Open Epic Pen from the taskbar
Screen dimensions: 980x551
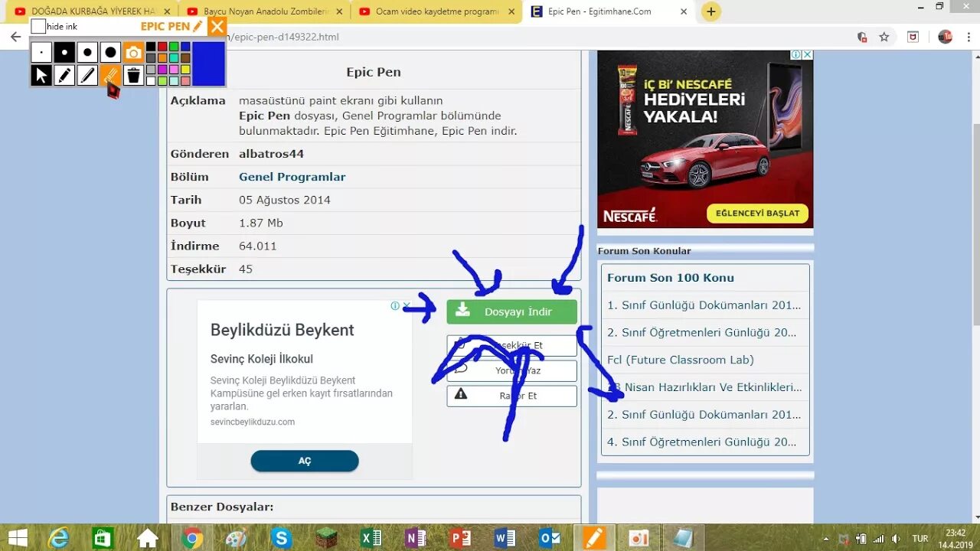click(x=594, y=538)
